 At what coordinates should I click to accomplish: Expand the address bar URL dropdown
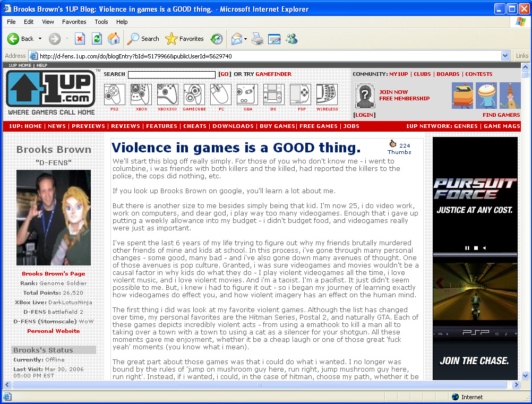pyautogui.click(x=505, y=56)
